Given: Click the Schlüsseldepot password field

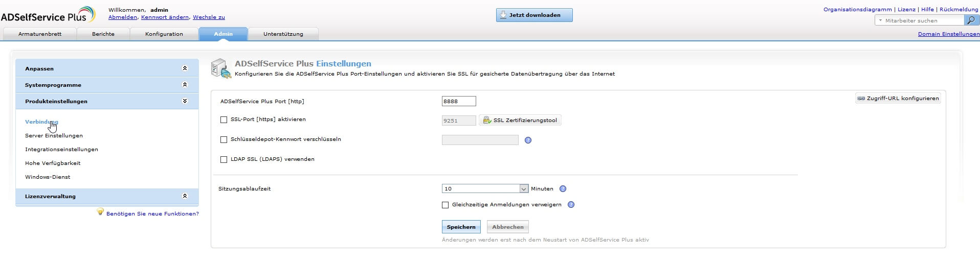Looking at the screenshot, I should [x=480, y=140].
